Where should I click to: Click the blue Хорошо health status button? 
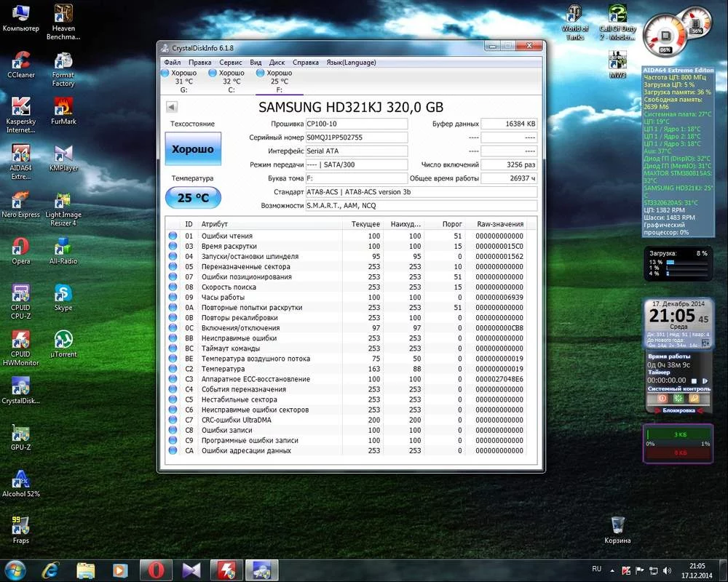coord(193,149)
